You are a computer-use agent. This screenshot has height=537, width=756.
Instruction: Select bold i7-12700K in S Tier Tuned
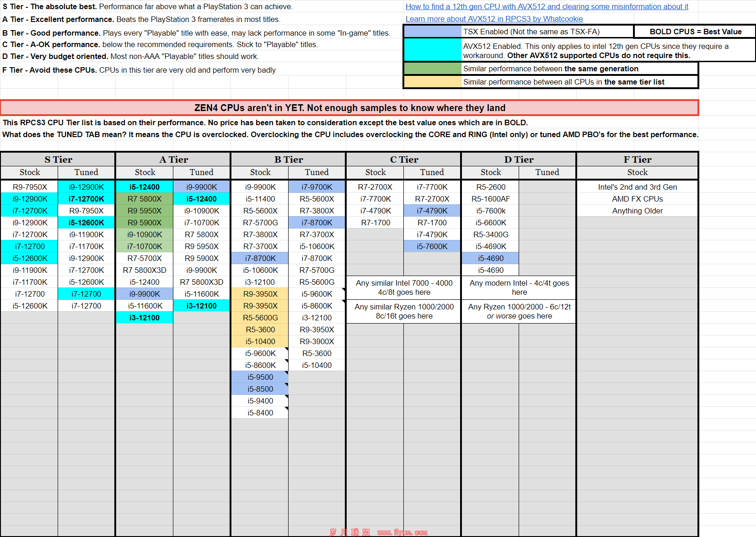86,199
